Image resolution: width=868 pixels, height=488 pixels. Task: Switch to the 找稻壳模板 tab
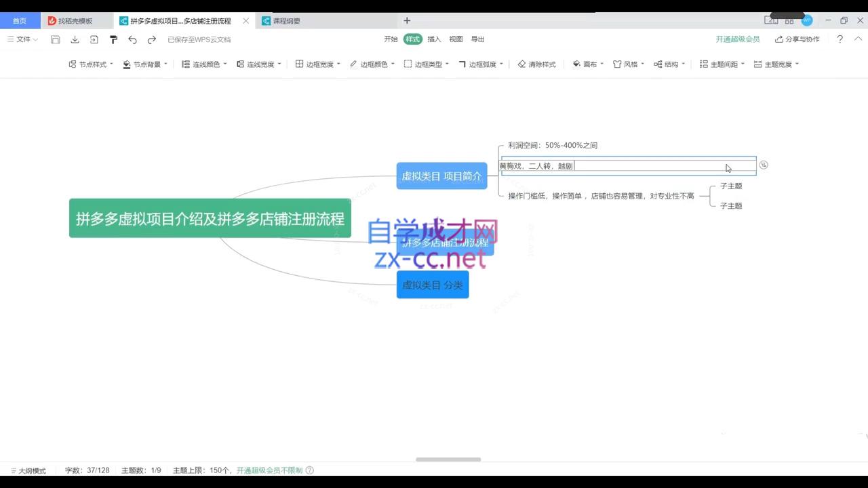[x=76, y=21]
